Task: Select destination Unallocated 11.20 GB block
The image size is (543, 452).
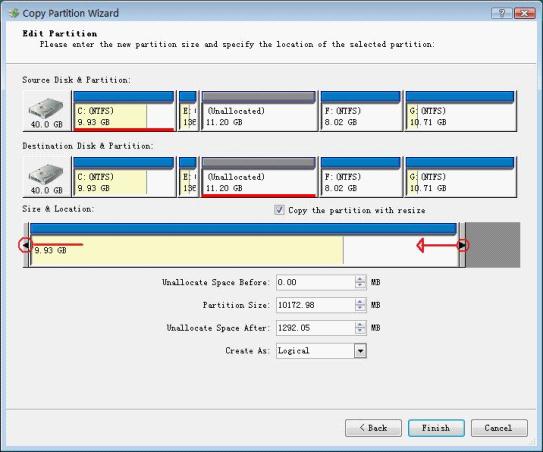Action: [259, 177]
